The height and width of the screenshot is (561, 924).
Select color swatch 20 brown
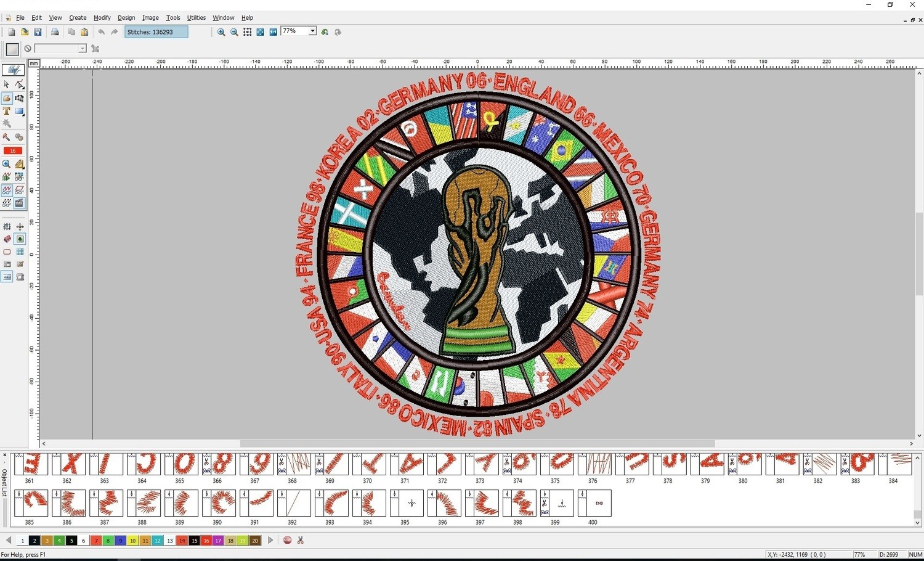255,541
